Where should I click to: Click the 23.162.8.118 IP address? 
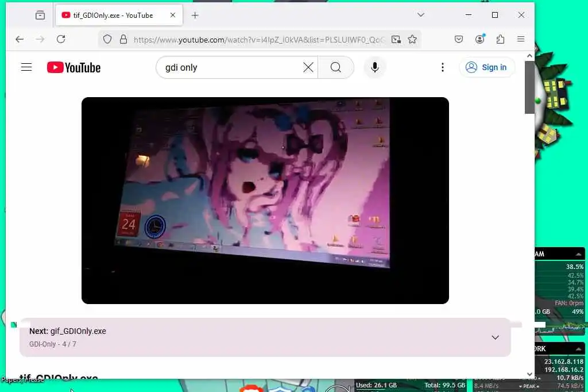click(564, 362)
